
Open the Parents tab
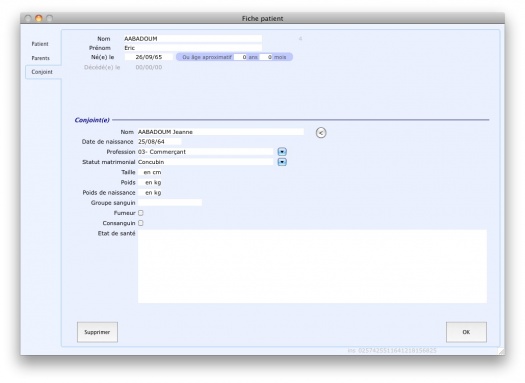click(41, 58)
